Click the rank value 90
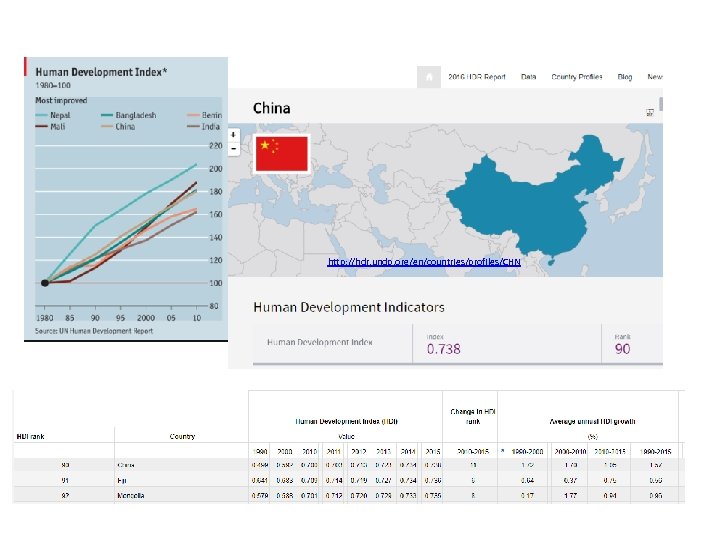Viewport: 720px width, 540px height. 622,349
